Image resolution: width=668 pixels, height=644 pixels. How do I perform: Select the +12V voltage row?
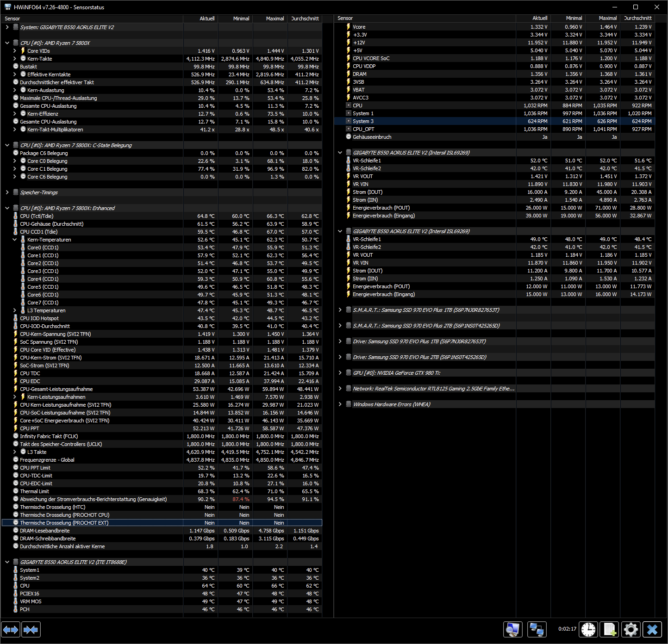[x=494, y=43]
